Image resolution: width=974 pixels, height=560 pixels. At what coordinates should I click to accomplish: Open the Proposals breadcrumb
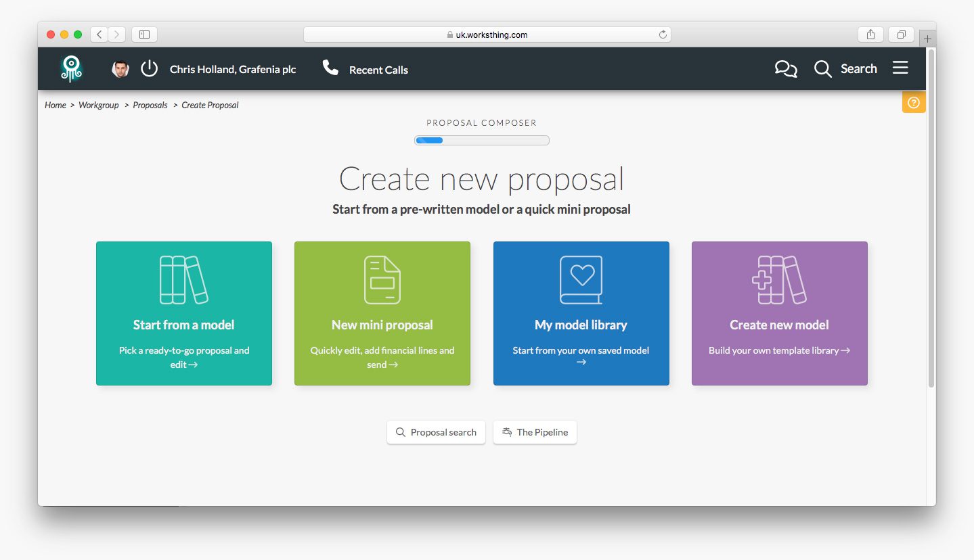[150, 105]
